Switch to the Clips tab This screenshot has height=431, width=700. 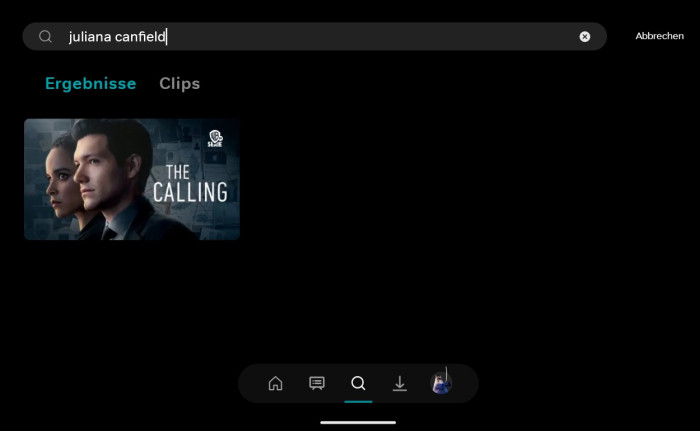(x=180, y=84)
